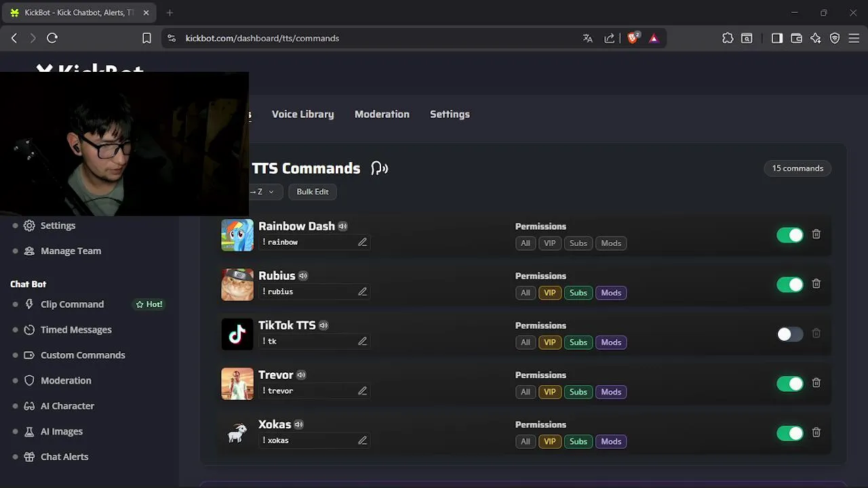Enable the TikTok TTS command toggle

790,333
